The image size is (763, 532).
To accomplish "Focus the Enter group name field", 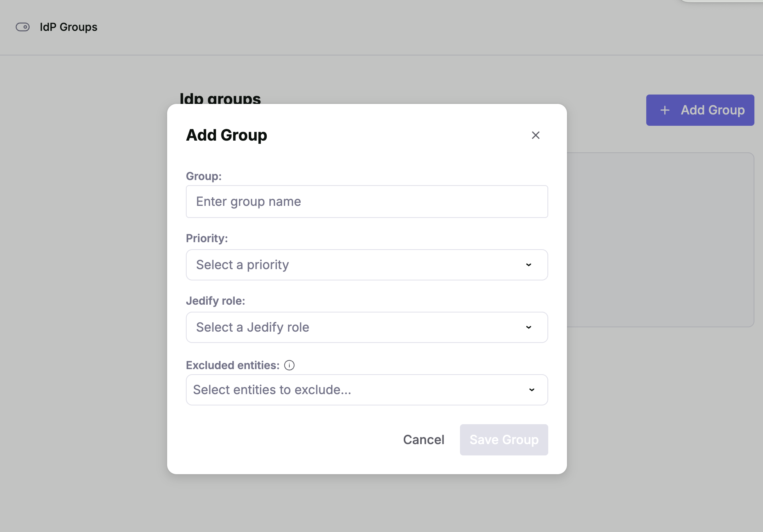I will (366, 202).
